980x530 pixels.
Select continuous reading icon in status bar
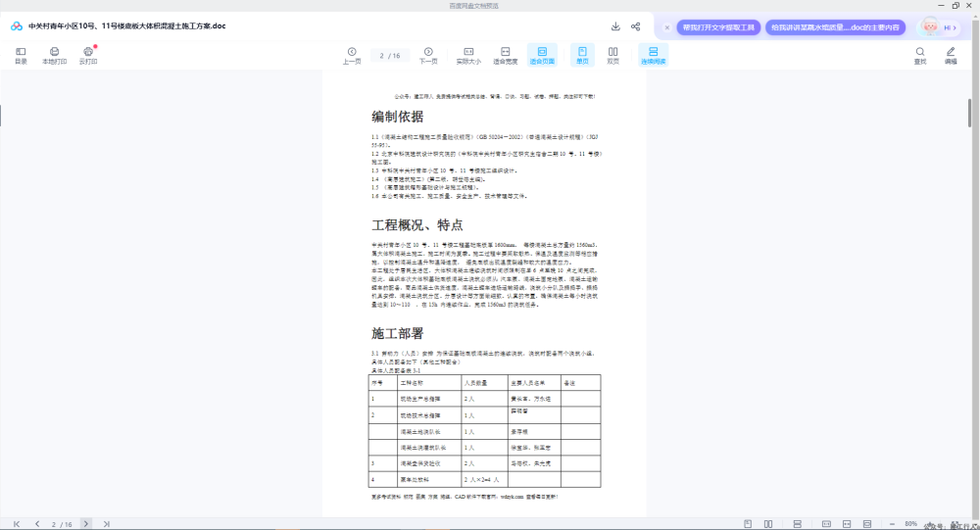[x=797, y=524]
